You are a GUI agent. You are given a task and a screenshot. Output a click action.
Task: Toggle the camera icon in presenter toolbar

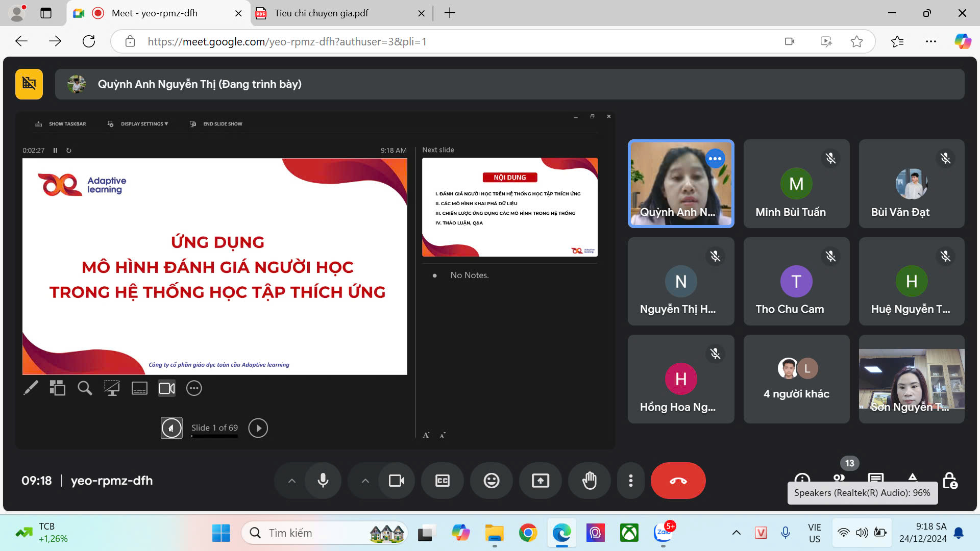[167, 388]
